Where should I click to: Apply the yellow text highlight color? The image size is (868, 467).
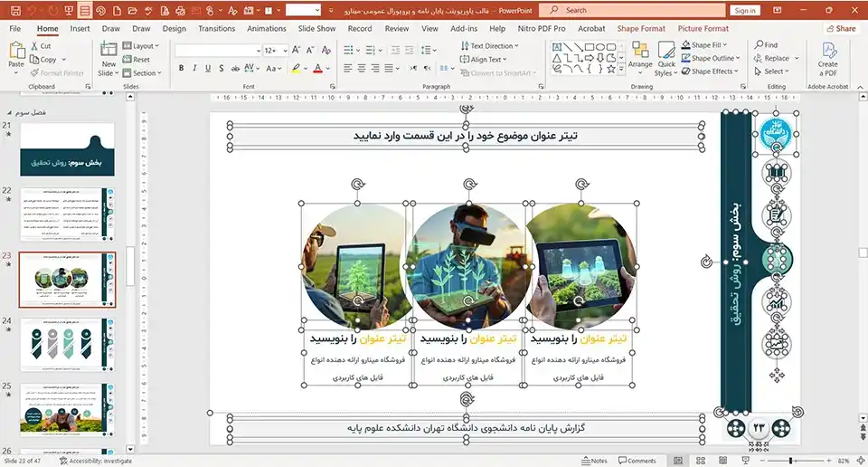(297, 68)
